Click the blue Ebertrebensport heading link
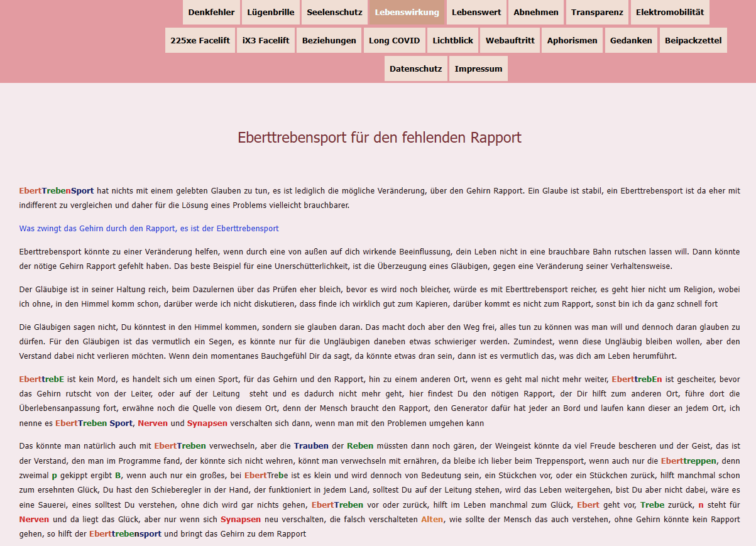756x546 pixels. tap(149, 228)
